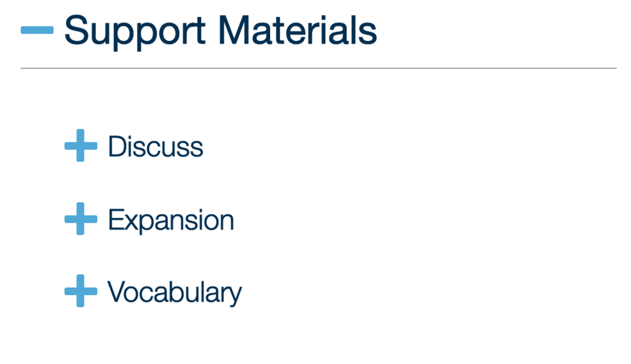631x364 pixels.
Task: Toggle Vocabulary open with its blue plus
Action: tap(81, 291)
